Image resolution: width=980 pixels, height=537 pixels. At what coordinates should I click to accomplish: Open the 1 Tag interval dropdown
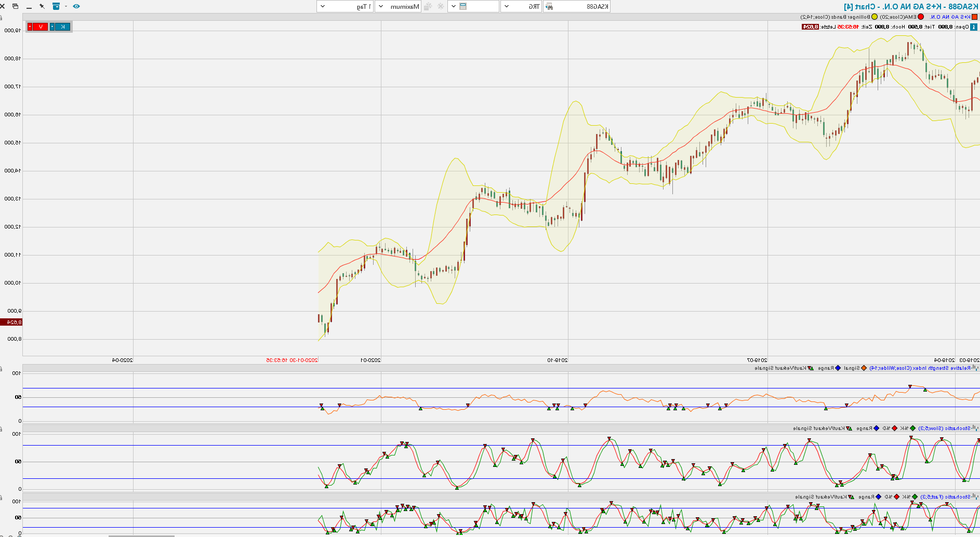(323, 6)
